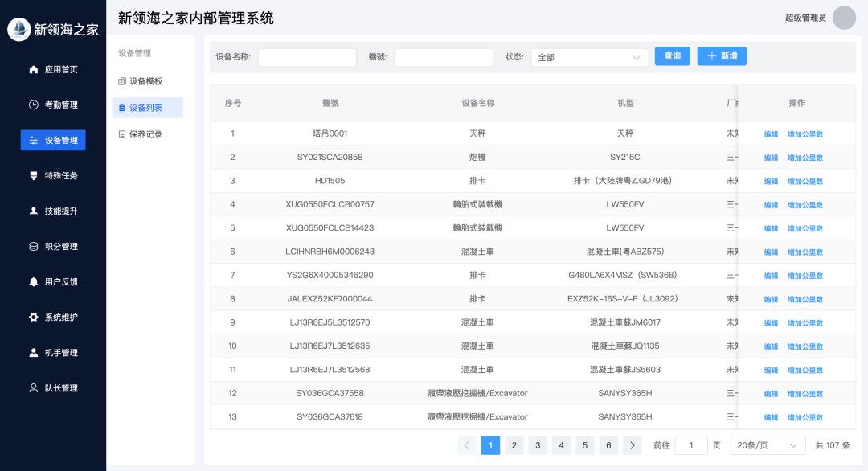The height and width of the screenshot is (471, 868).
Task: Click the icon beside 设备模板
Action: pyautogui.click(x=122, y=81)
